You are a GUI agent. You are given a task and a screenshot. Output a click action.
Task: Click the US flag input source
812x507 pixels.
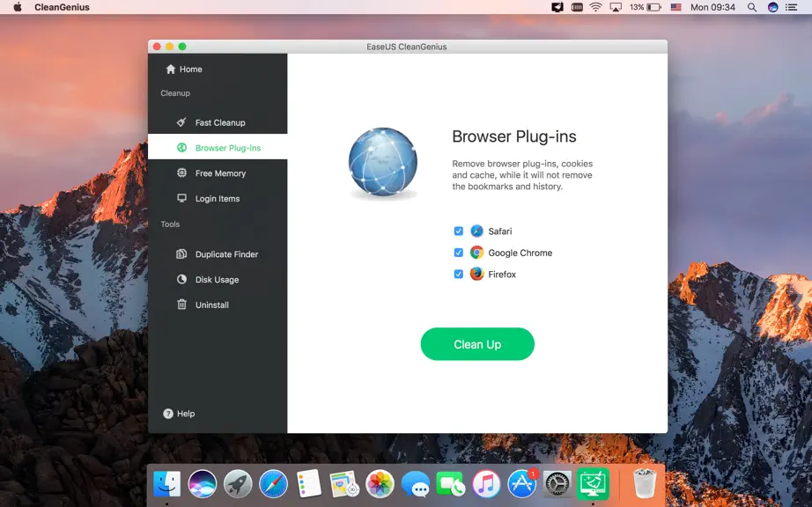[x=675, y=7]
